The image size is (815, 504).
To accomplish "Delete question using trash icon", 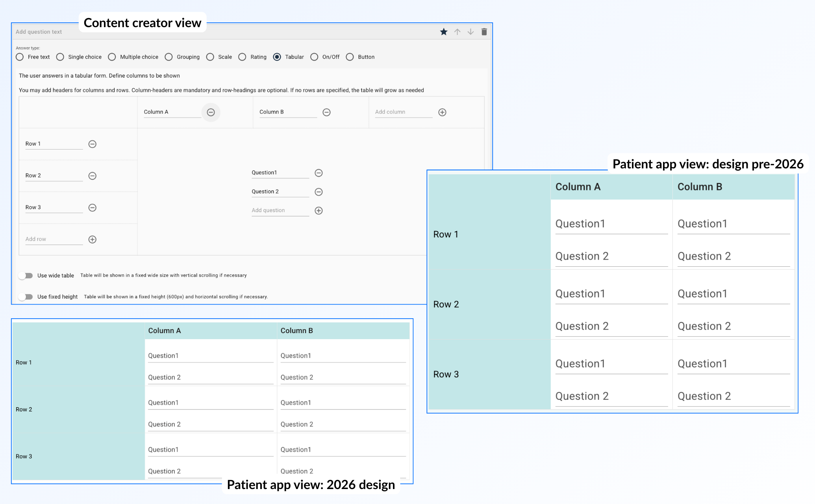I will point(484,32).
